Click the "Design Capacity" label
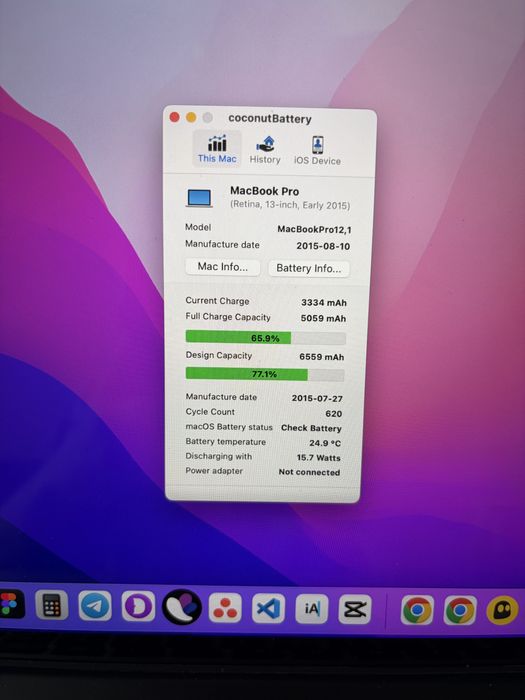This screenshot has height=700, width=525. coord(218,355)
